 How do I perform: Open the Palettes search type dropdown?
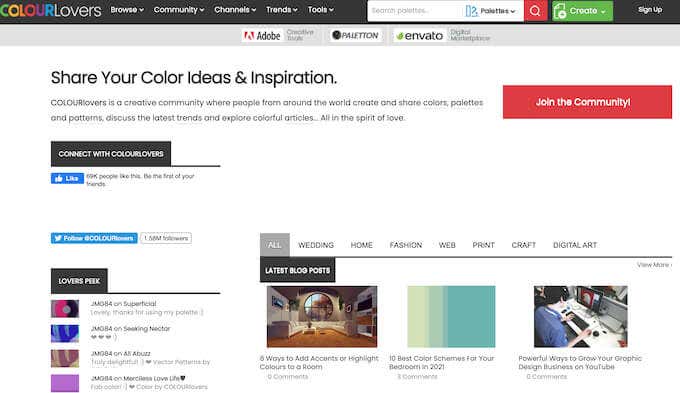(x=490, y=11)
